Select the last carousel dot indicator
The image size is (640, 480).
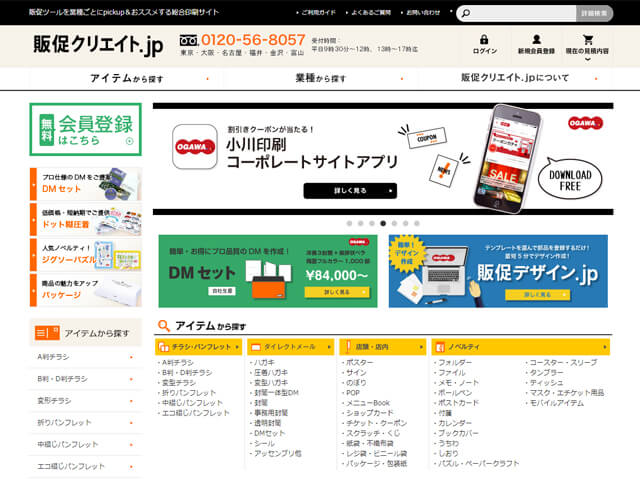(x=417, y=223)
